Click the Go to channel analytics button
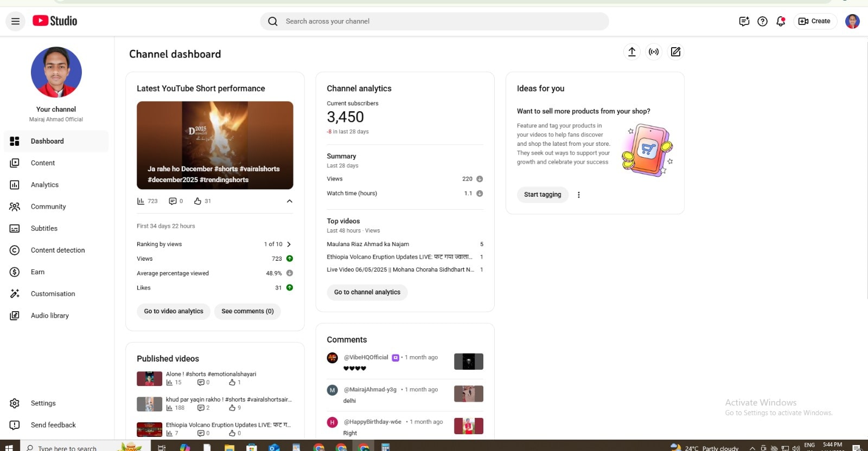Image resolution: width=868 pixels, height=451 pixels. pos(367,292)
